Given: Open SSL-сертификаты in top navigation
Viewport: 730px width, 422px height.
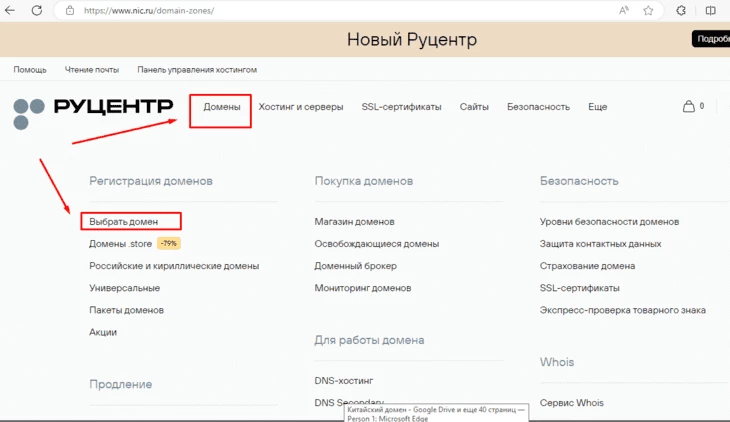Looking at the screenshot, I should [401, 107].
